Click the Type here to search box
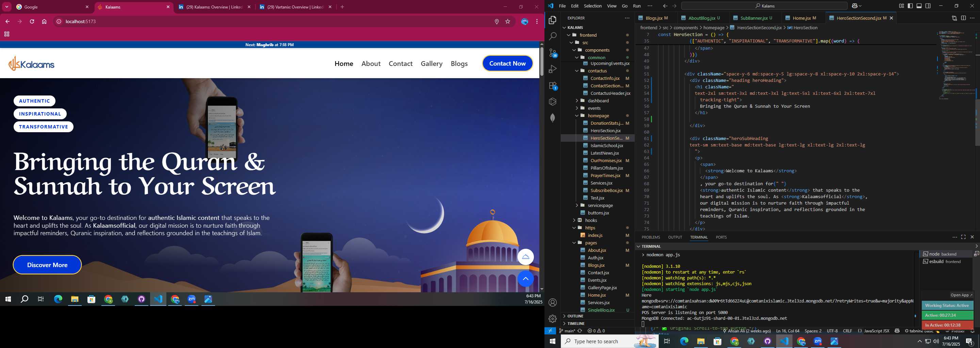The image size is (980, 348). 610,341
